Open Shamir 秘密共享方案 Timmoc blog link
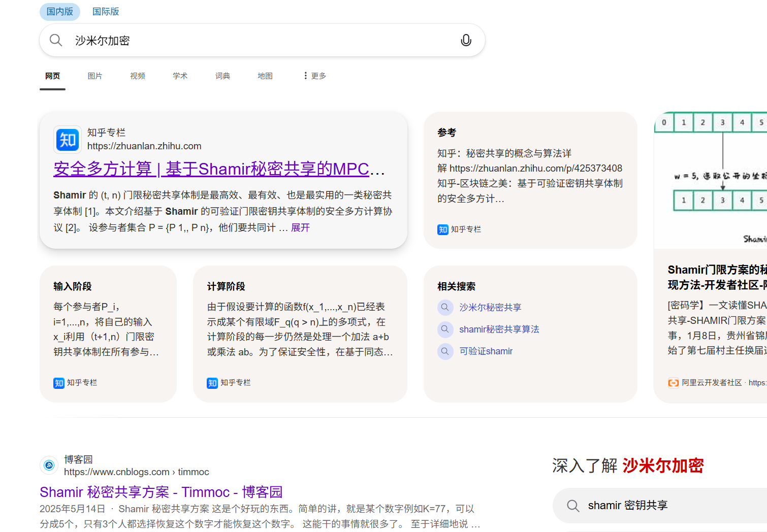 coord(161,492)
